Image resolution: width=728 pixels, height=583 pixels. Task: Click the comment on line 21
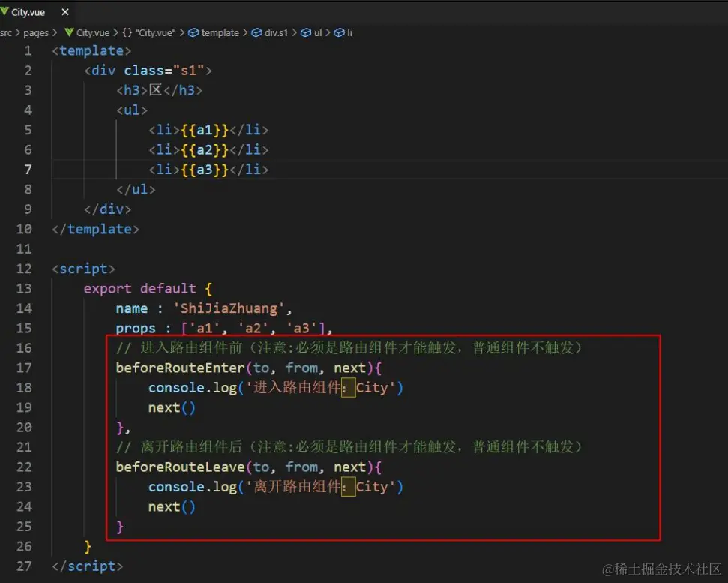pos(349,447)
